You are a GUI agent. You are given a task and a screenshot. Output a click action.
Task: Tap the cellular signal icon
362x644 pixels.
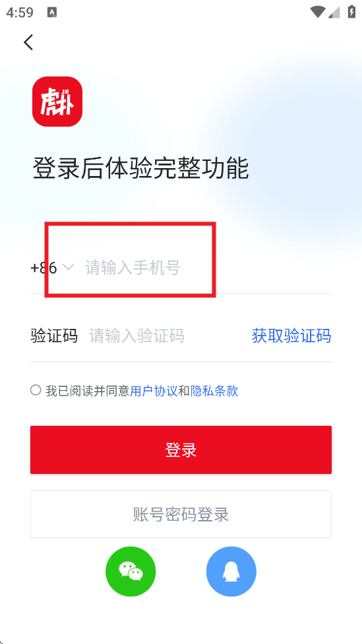[x=334, y=13]
